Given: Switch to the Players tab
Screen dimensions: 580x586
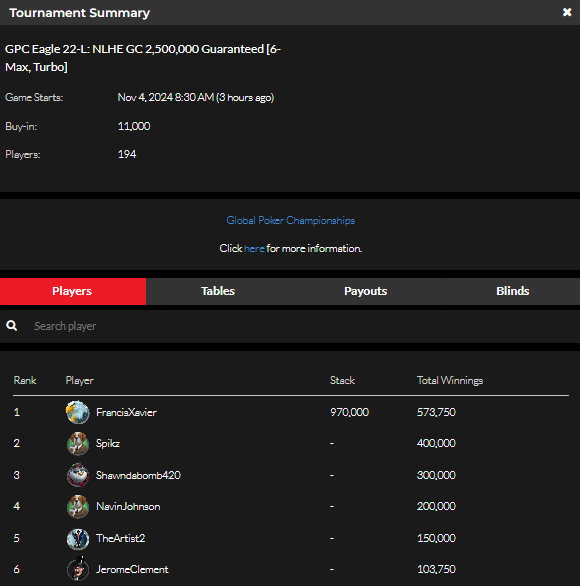Looking at the screenshot, I should (x=73, y=291).
